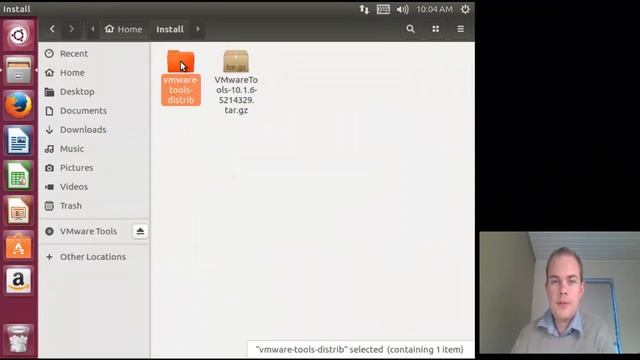Open the file search tool
The height and width of the screenshot is (360, 640).
point(411,29)
